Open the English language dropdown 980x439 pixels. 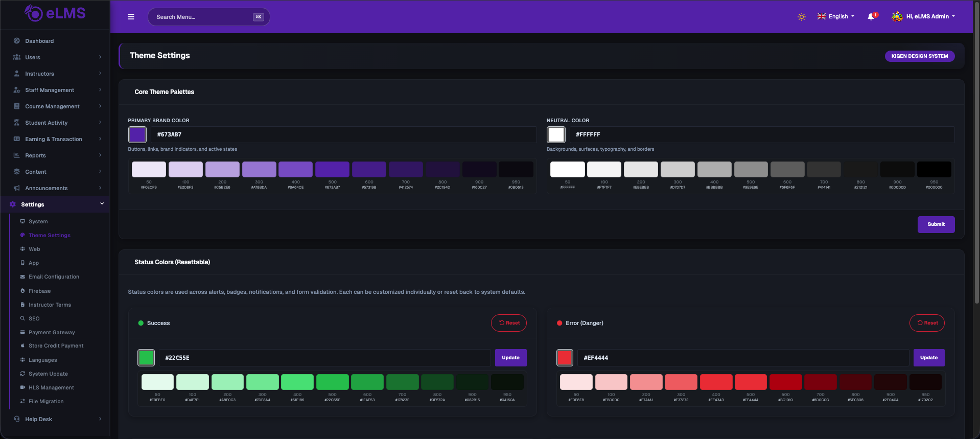836,17
